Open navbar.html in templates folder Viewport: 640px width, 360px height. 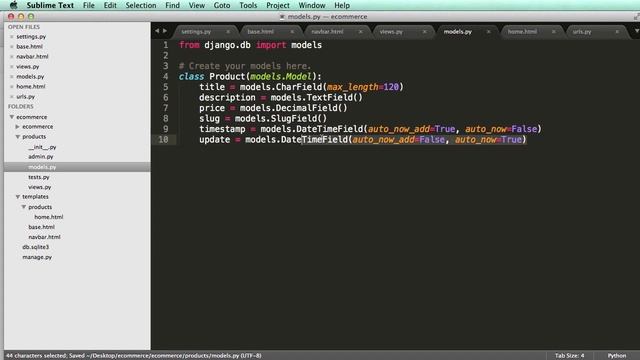(44, 237)
